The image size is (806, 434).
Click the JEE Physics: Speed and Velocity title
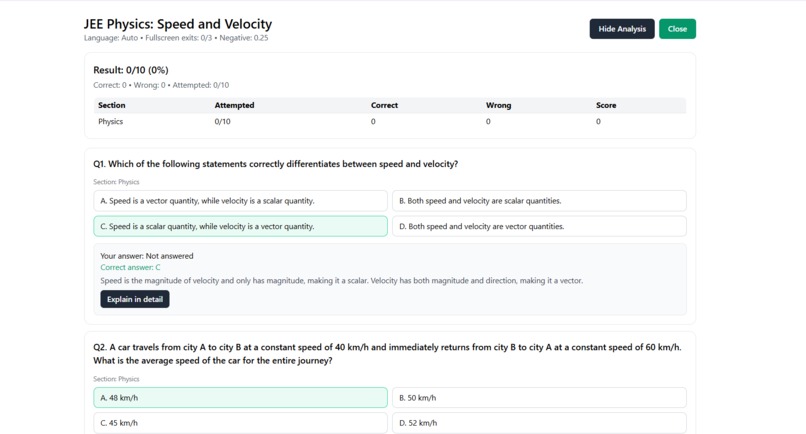coord(178,24)
